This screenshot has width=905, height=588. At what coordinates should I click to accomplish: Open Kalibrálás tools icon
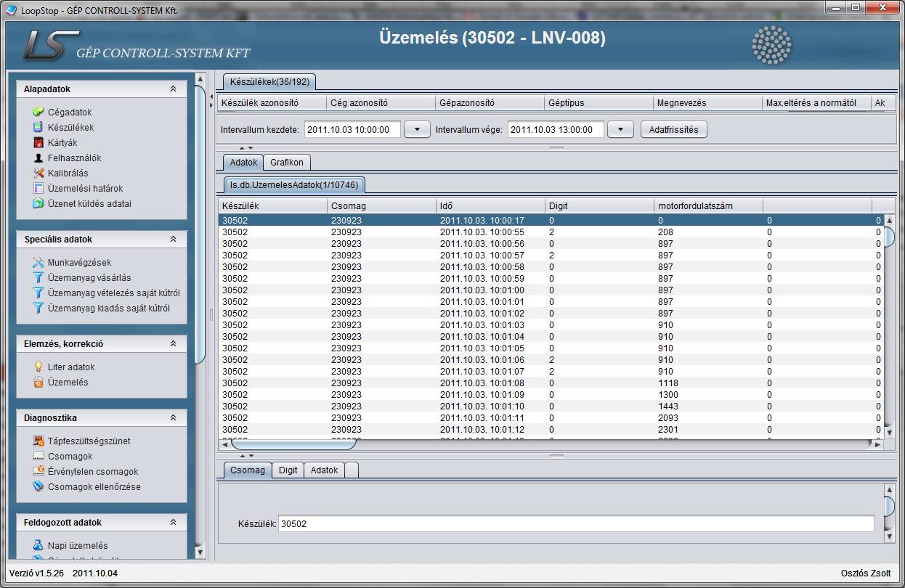(x=38, y=173)
